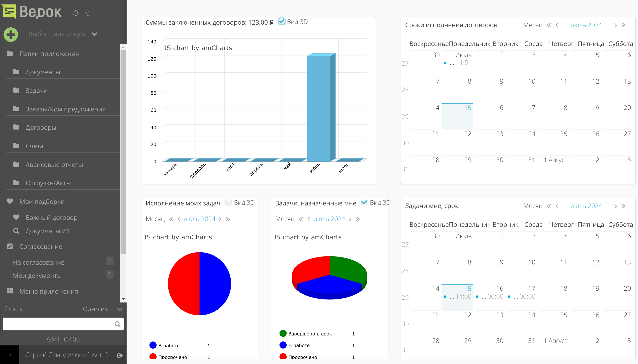Image resolution: width=638 pixels, height=364 pixels.
Task: Collapse the Папки приложения section
Action: pos(49,54)
